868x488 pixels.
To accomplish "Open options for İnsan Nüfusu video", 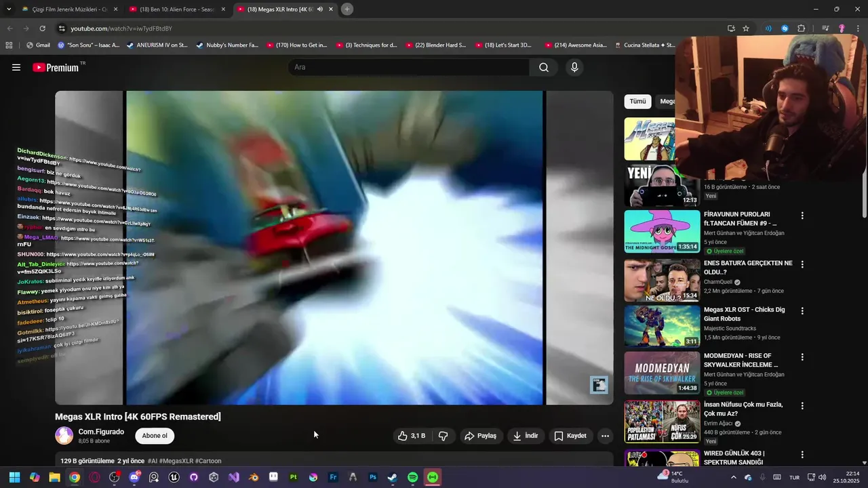I will click(802, 406).
